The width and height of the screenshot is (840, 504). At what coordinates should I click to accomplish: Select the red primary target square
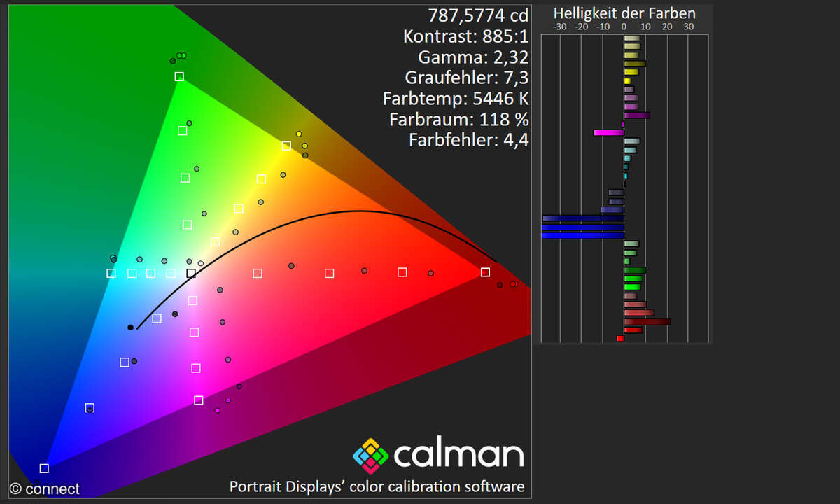(x=485, y=272)
